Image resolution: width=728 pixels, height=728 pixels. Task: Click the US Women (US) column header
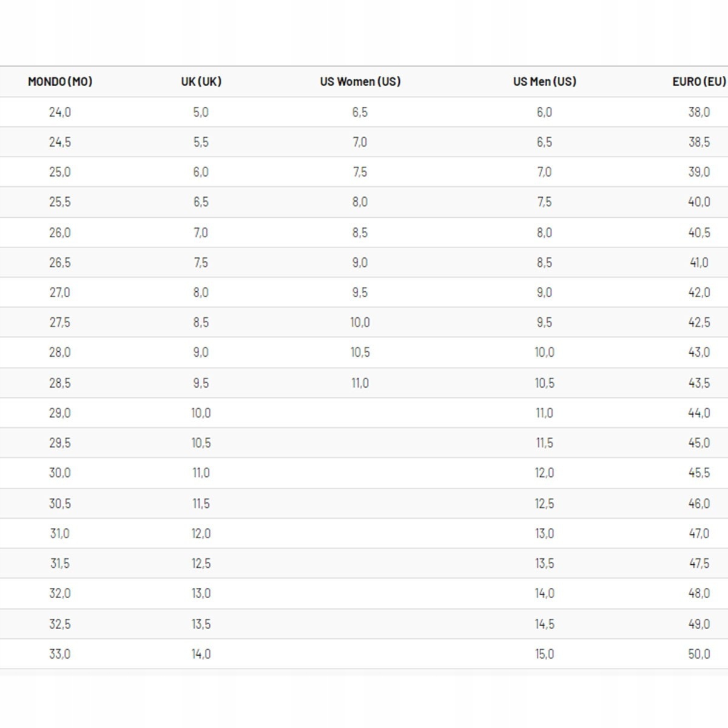(360, 81)
